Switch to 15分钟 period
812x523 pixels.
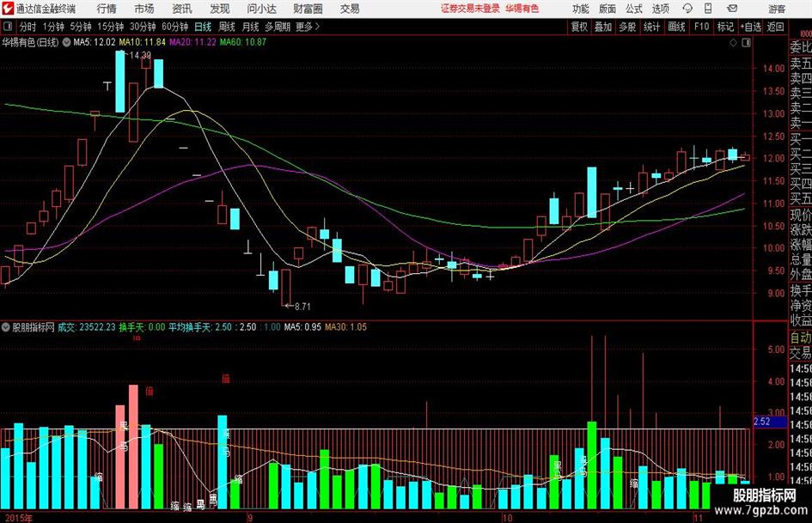[x=111, y=27]
